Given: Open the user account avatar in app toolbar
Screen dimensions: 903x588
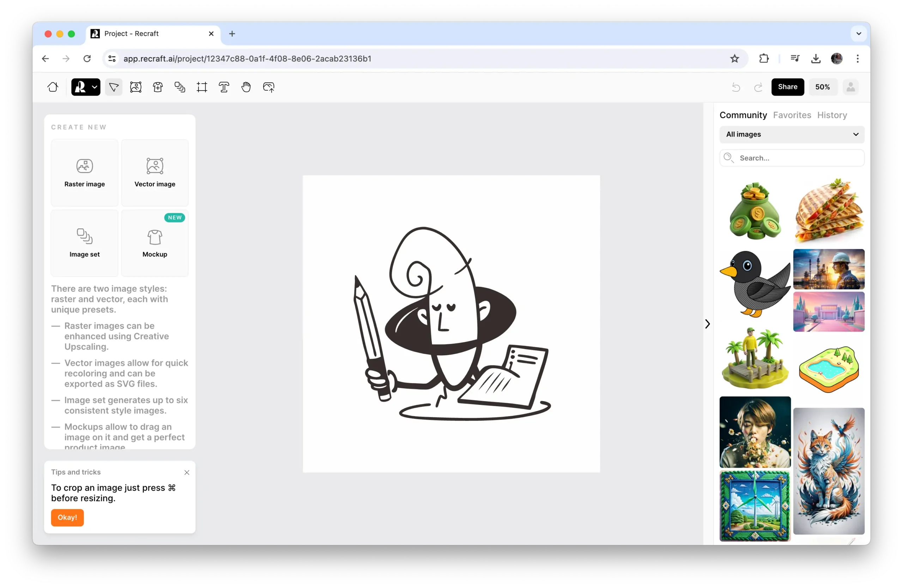Looking at the screenshot, I should pyautogui.click(x=851, y=87).
